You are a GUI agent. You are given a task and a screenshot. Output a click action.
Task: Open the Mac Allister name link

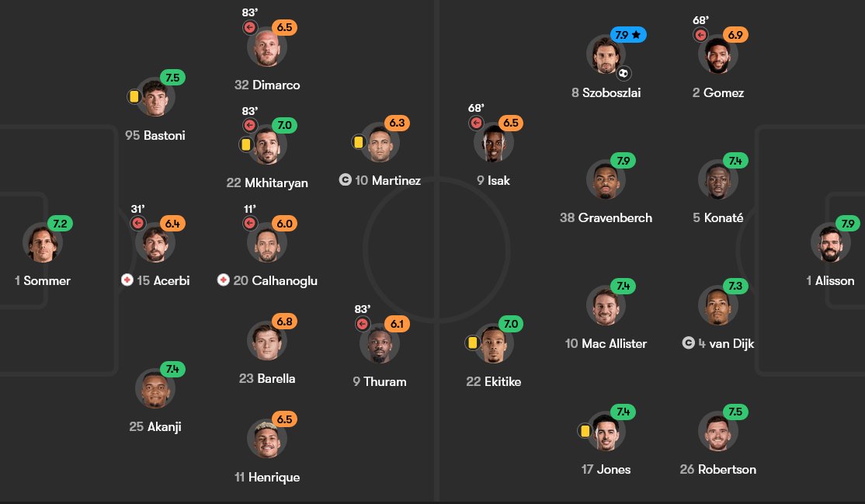(606, 343)
